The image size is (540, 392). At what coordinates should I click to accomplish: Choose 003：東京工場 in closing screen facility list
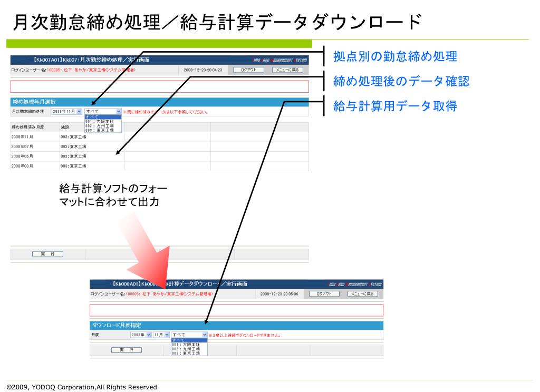click(103, 130)
